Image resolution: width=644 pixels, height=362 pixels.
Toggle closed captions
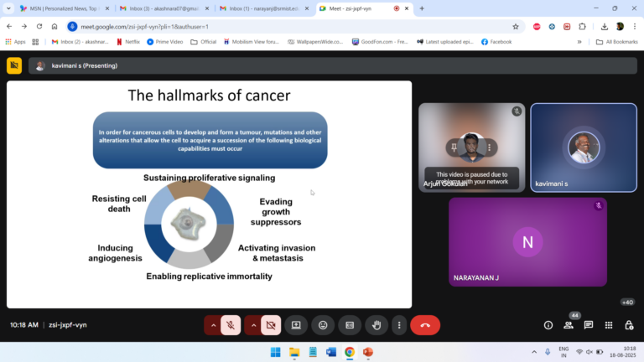(350, 325)
